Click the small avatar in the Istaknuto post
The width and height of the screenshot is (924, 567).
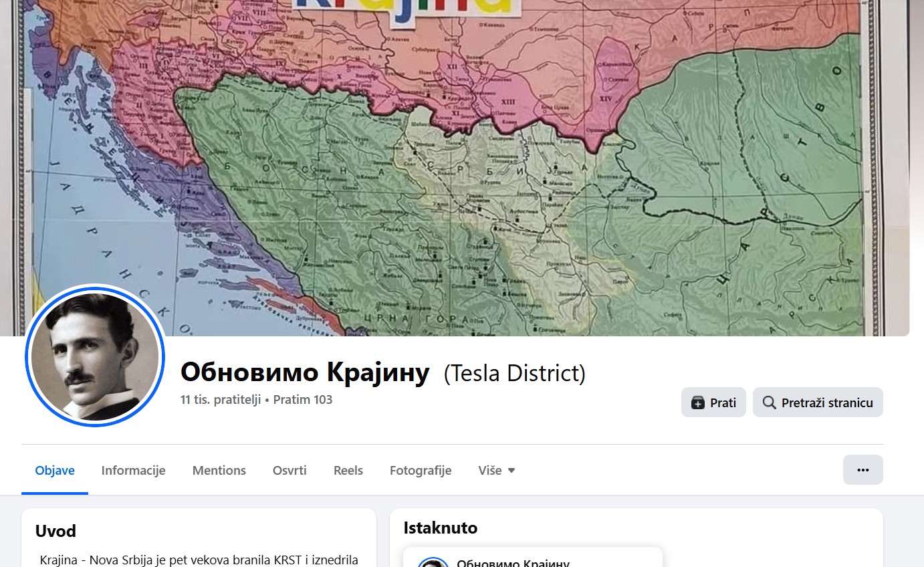pyautogui.click(x=433, y=563)
